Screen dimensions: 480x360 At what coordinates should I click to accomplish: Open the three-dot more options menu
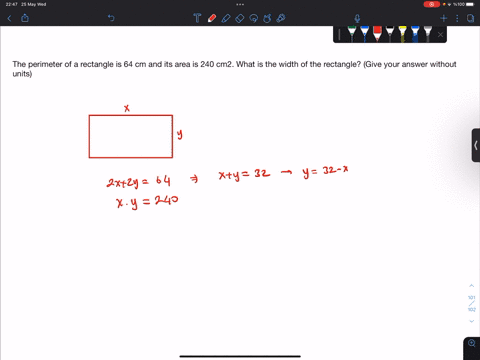click(x=457, y=18)
